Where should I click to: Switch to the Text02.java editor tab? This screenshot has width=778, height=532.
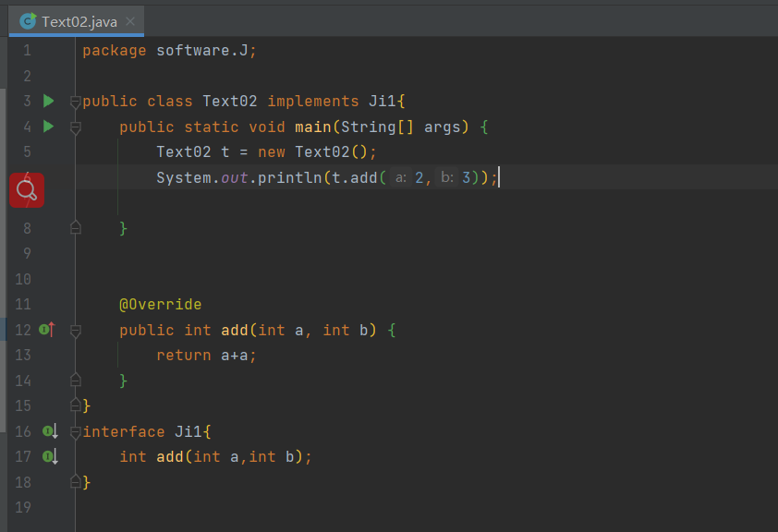77,21
